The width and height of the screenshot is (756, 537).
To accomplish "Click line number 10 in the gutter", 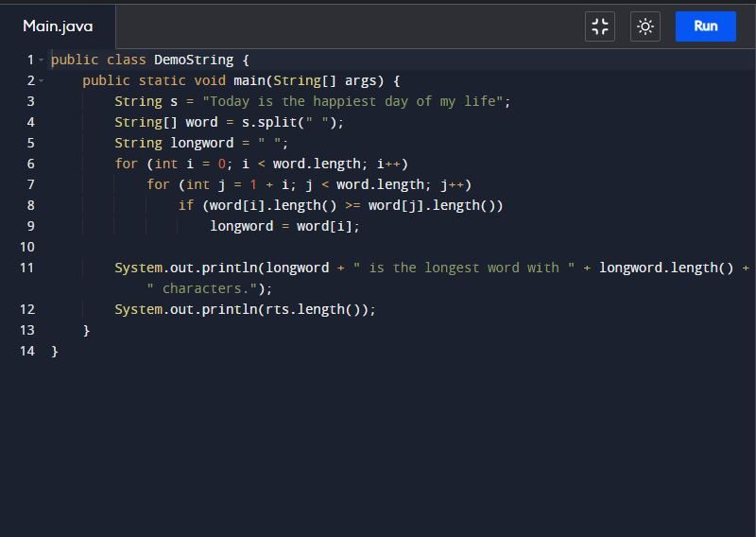I will pos(27,247).
